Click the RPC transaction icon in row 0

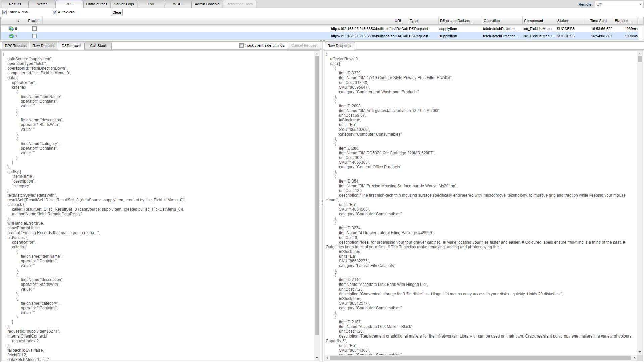(11, 29)
